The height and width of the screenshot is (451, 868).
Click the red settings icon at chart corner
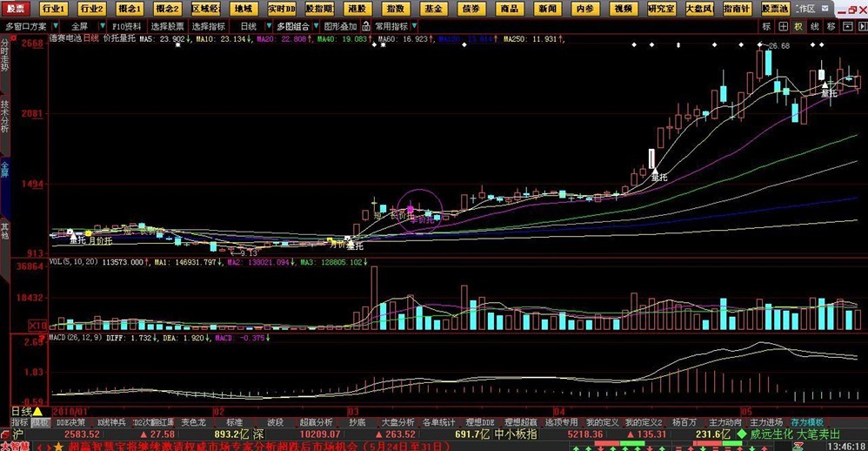[x=13, y=38]
